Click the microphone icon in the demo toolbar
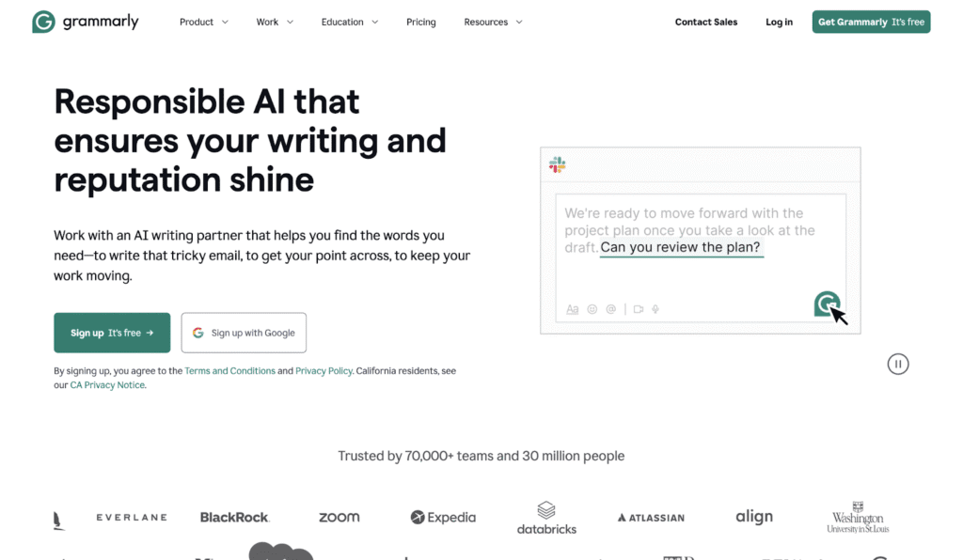 tap(656, 309)
